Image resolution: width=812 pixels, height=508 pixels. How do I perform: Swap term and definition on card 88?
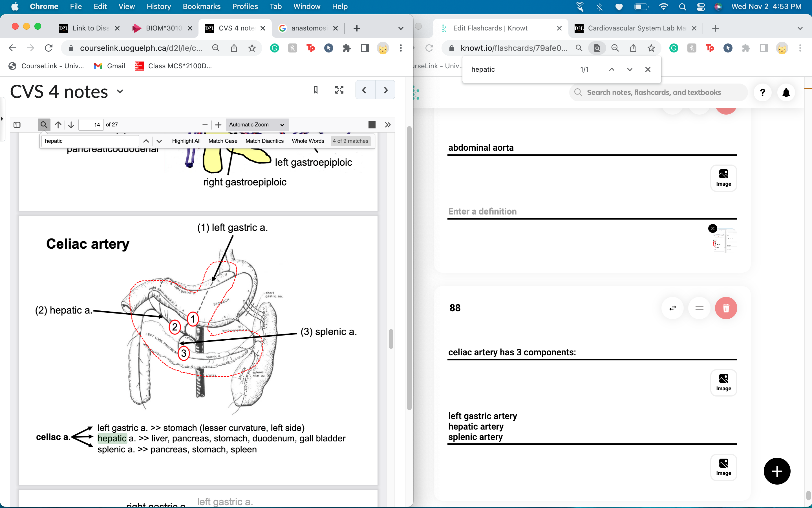(672, 308)
